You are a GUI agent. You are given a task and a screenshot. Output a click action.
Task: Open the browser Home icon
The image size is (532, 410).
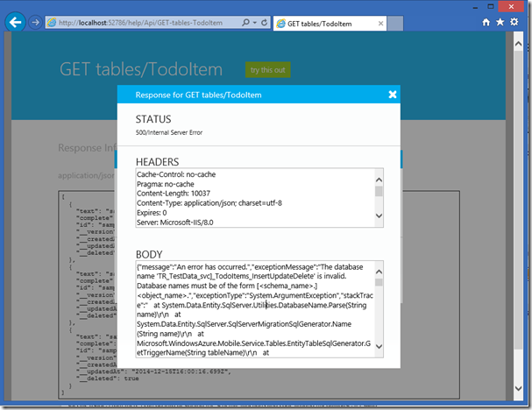click(x=487, y=22)
